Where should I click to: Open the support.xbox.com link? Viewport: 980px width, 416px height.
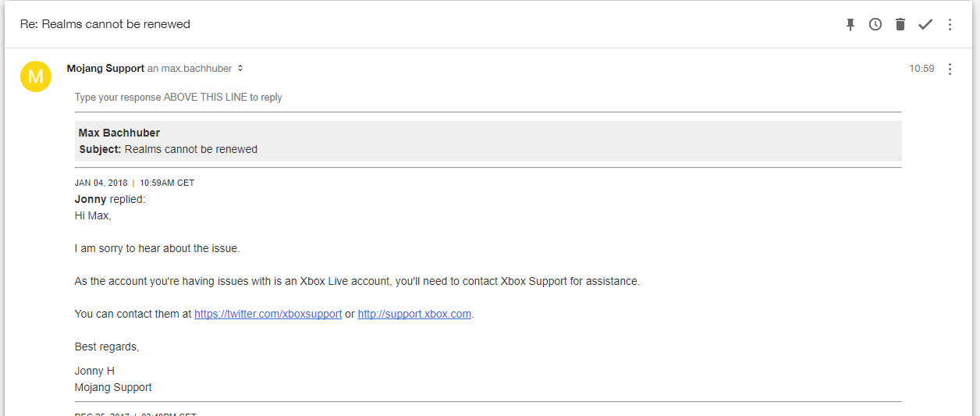coord(414,314)
